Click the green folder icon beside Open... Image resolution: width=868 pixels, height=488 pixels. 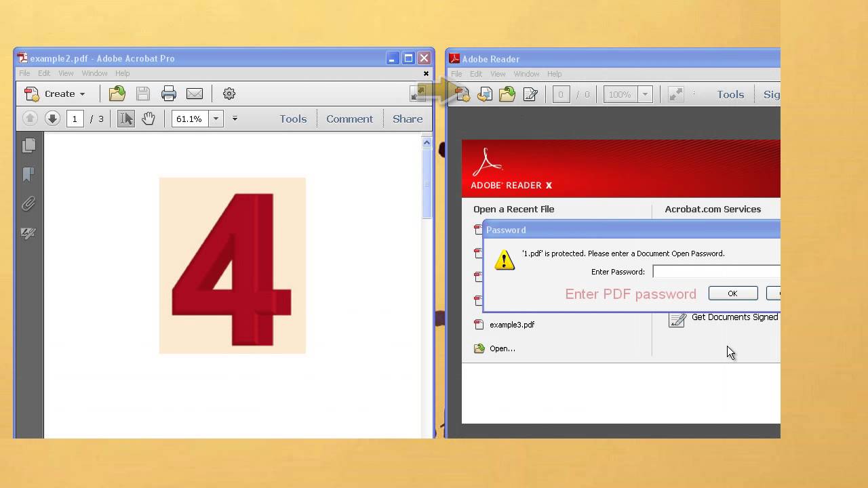click(479, 348)
